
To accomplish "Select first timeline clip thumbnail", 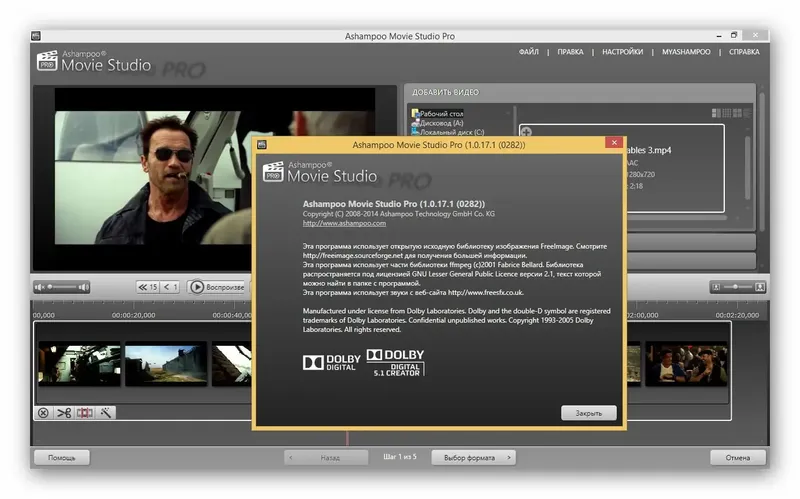I will (x=80, y=364).
